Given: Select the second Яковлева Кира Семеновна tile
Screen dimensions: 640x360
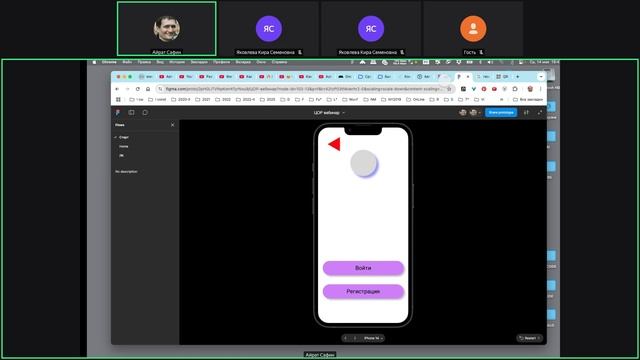Looking at the screenshot, I should pyautogui.click(x=371, y=29).
